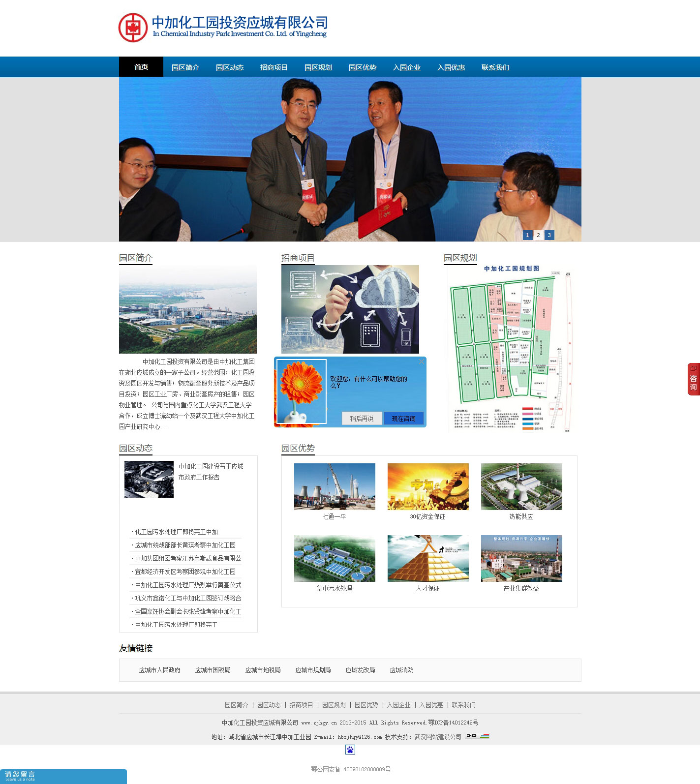Open the 园区优势 nav item
This screenshot has width=700, height=784.
tap(363, 67)
